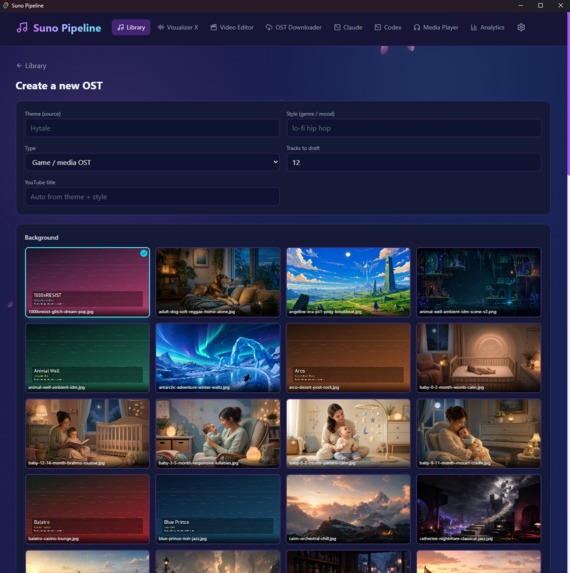This screenshot has height=573, width=570.
Task: Expand the Type dropdown (Game / media OST)
Action: 152,162
